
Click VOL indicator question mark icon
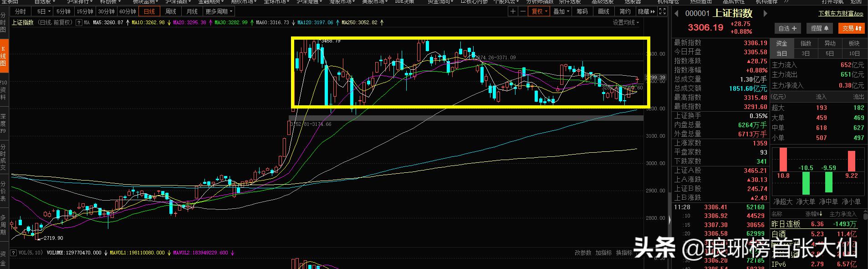[14, 252]
